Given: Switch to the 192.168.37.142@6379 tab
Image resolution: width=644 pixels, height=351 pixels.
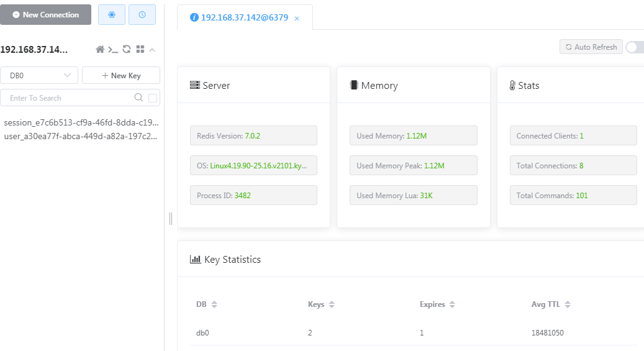Looking at the screenshot, I should point(245,17).
